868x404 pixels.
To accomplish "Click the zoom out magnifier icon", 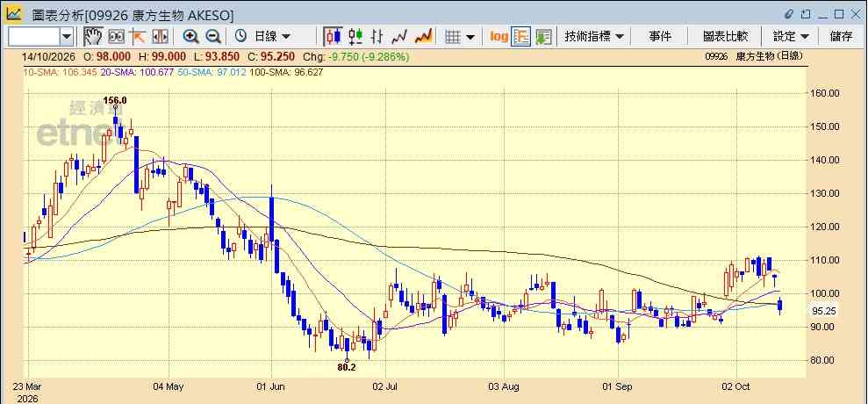I will coord(213,37).
